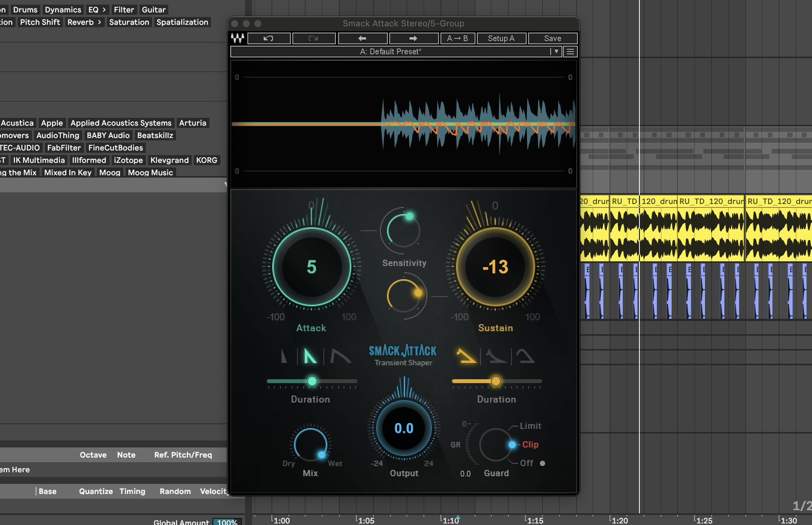
Task: Turn Guard mode Off
Action: point(527,463)
